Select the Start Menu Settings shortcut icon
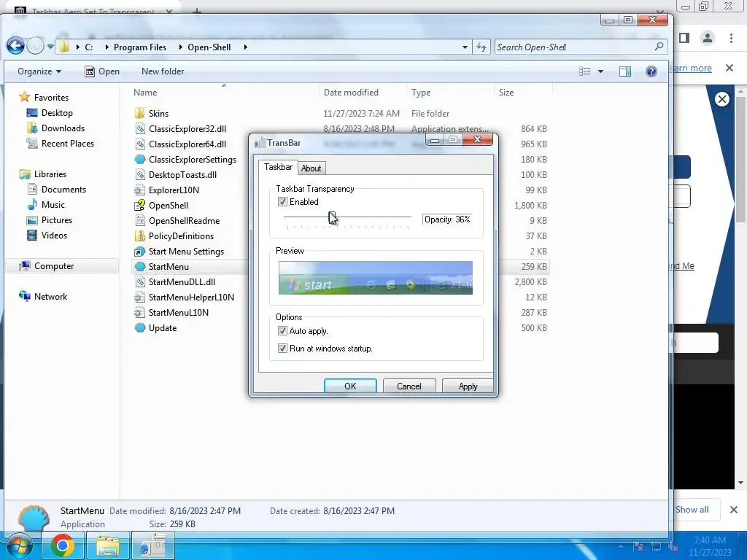 click(x=139, y=252)
